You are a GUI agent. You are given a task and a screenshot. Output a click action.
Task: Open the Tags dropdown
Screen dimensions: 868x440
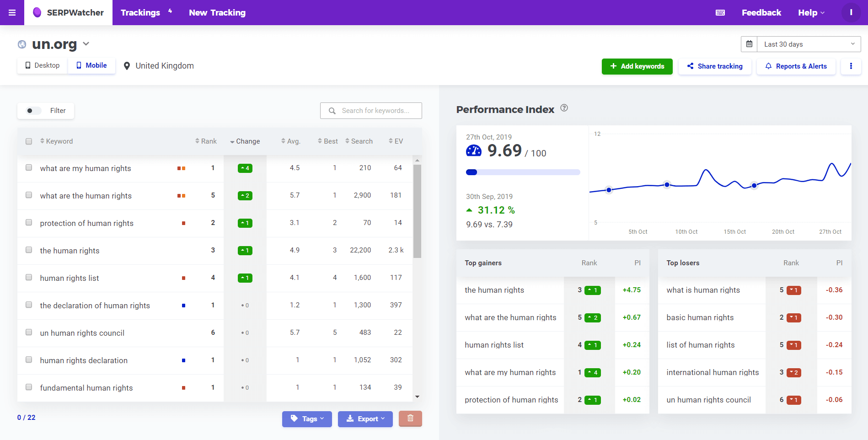307,419
